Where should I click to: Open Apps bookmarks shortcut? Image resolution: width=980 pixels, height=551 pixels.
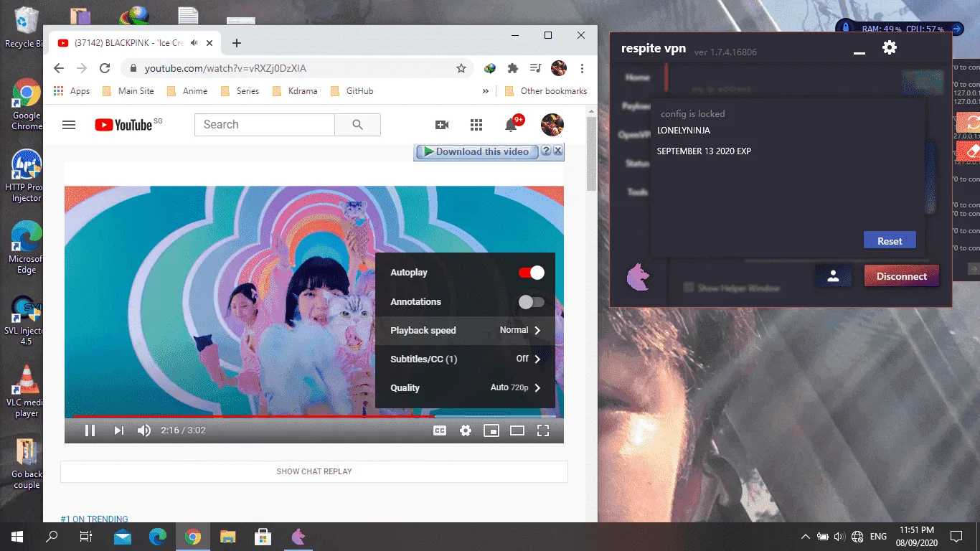click(72, 91)
